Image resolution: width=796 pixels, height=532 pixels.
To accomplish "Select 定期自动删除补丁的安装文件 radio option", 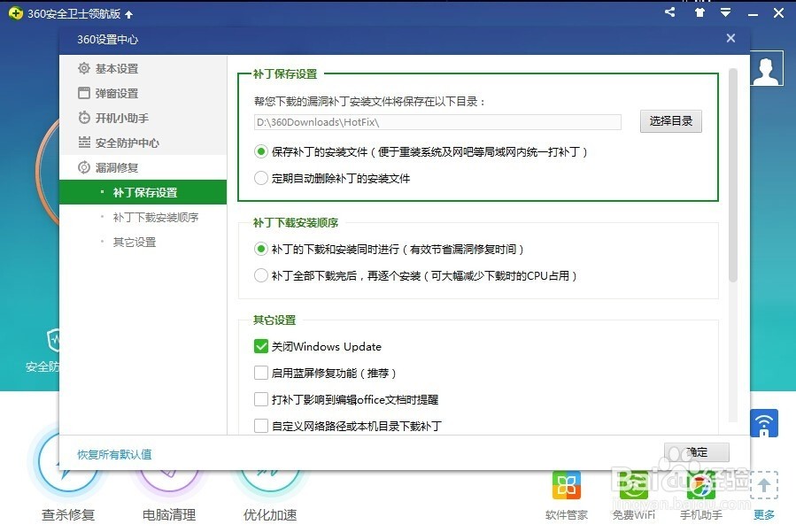I will [261, 178].
